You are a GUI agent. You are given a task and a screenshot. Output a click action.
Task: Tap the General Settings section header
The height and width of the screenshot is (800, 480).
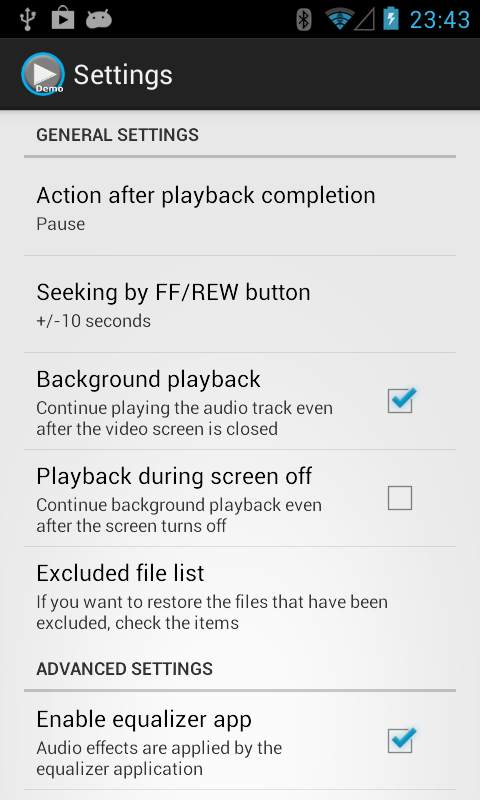pyautogui.click(x=117, y=135)
